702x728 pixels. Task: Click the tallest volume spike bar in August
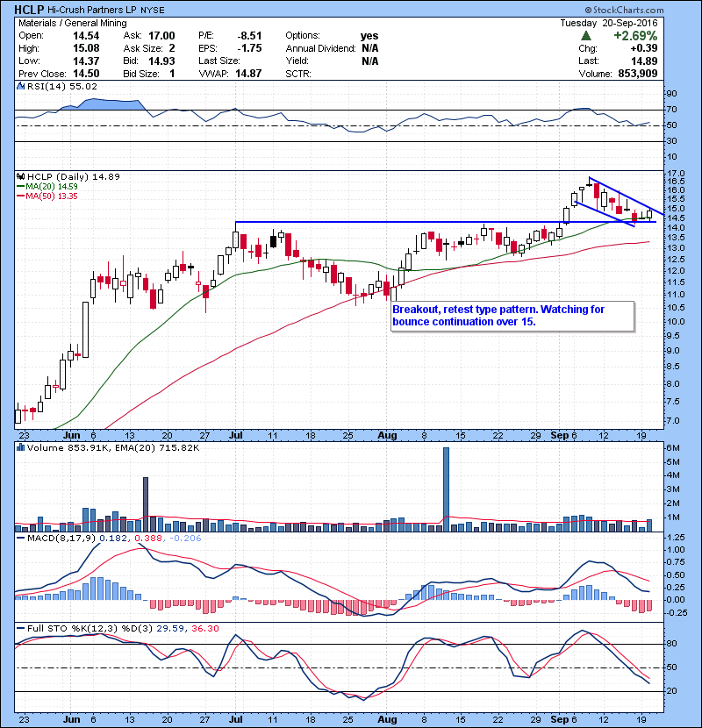point(446,489)
